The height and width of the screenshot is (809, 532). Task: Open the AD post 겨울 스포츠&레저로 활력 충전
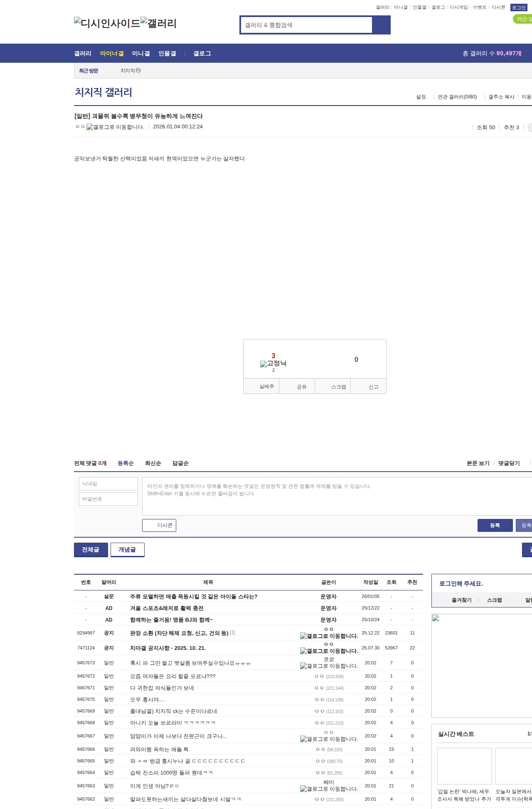(167, 608)
